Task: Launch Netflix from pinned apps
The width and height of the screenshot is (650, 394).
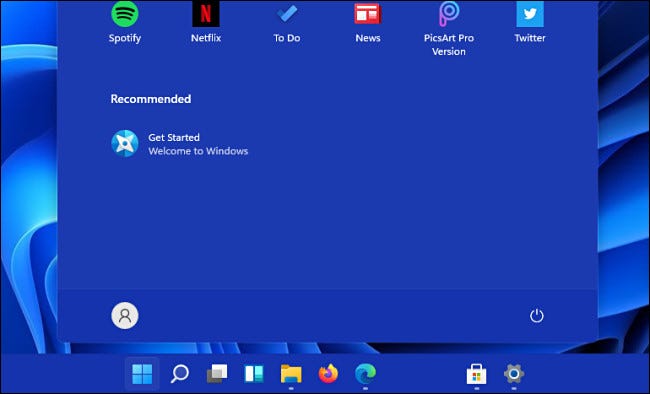Action: point(206,23)
